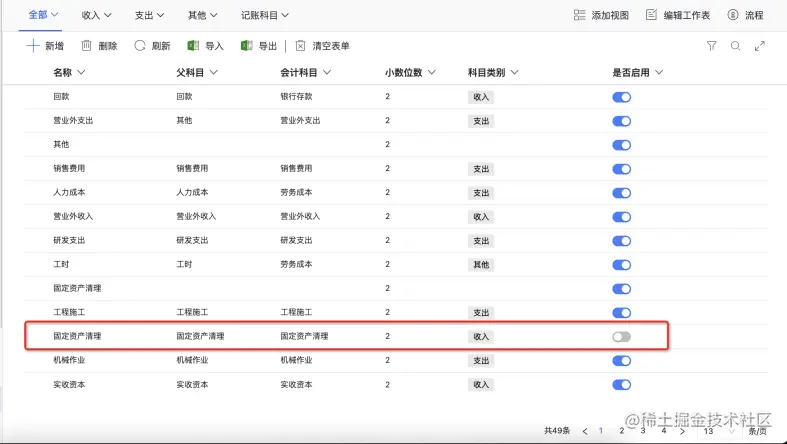Click the 导出 Excel export icon
The width and height of the screenshot is (787, 444).
(x=246, y=46)
